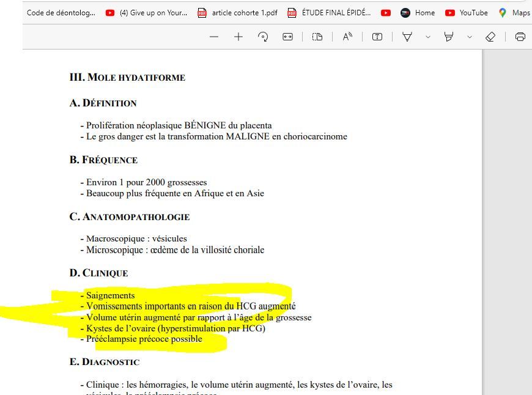Click the fit to width icon

(x=288, y=37)
